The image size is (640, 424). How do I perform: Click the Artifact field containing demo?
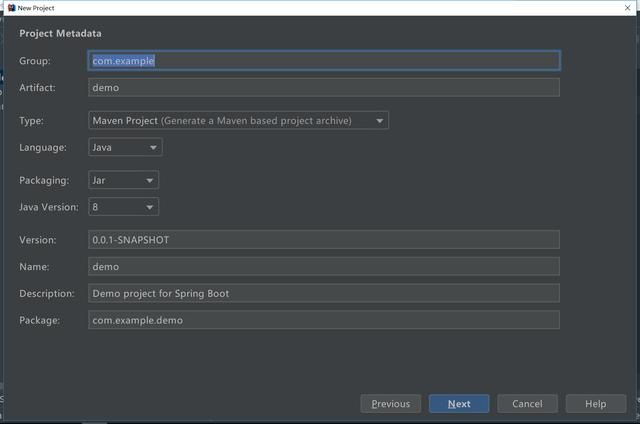324,87
